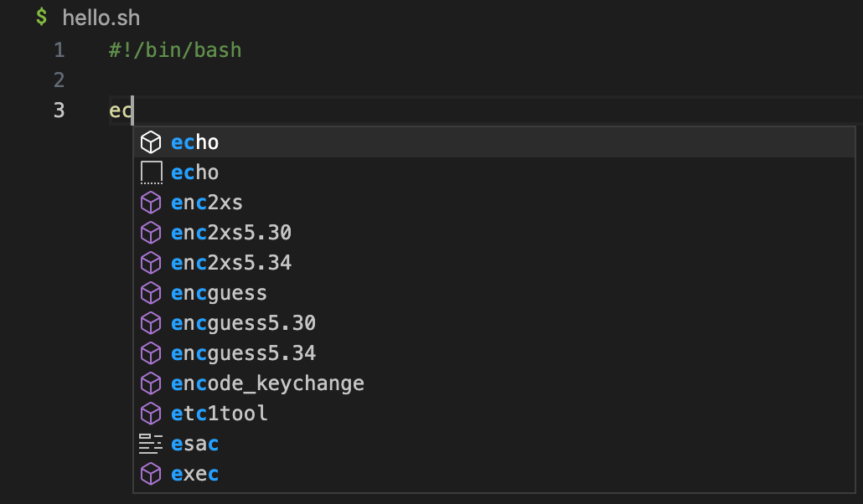Image resolution: width=863 pixels, height=504 pixels.
Task: Select encguess5.34 suggestion
Action: tap(494, 353)
